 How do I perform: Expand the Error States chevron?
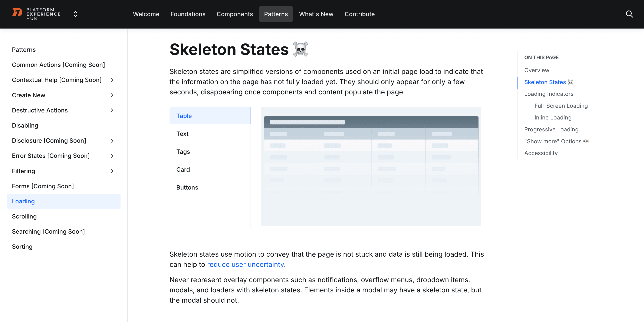point(112,156)
